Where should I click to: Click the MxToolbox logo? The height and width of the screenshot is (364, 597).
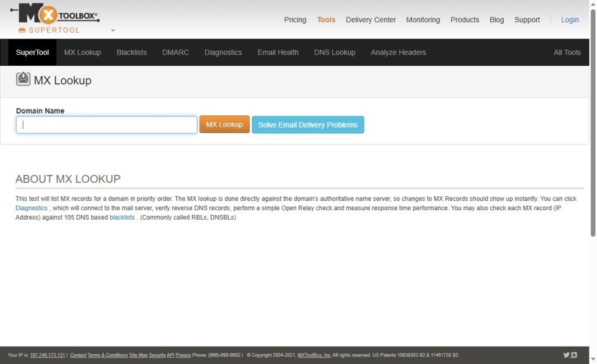[55, 13]
